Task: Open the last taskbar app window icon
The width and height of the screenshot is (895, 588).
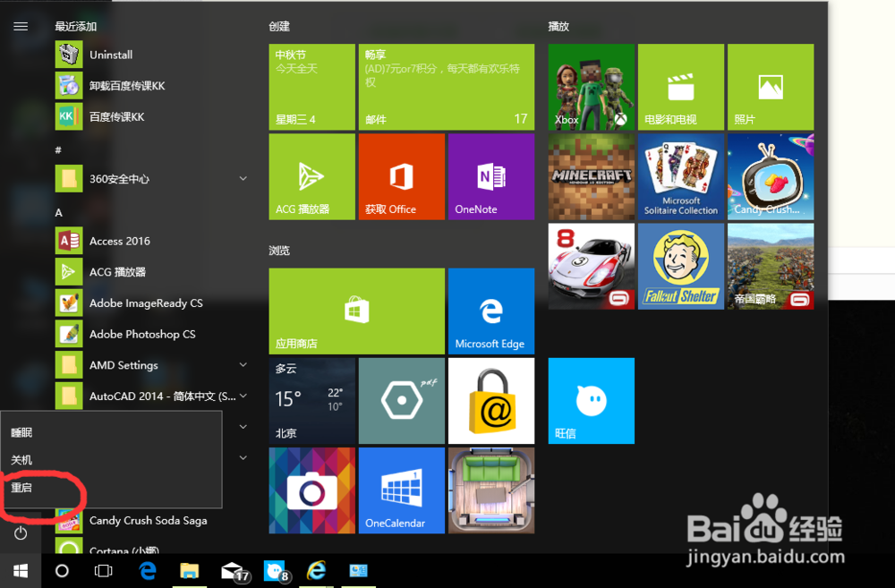Action: (359, 571)
